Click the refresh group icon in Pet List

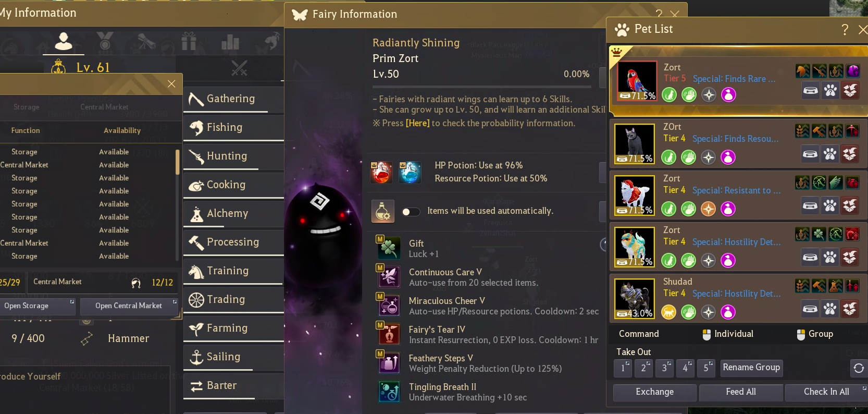tap(859, 368)
